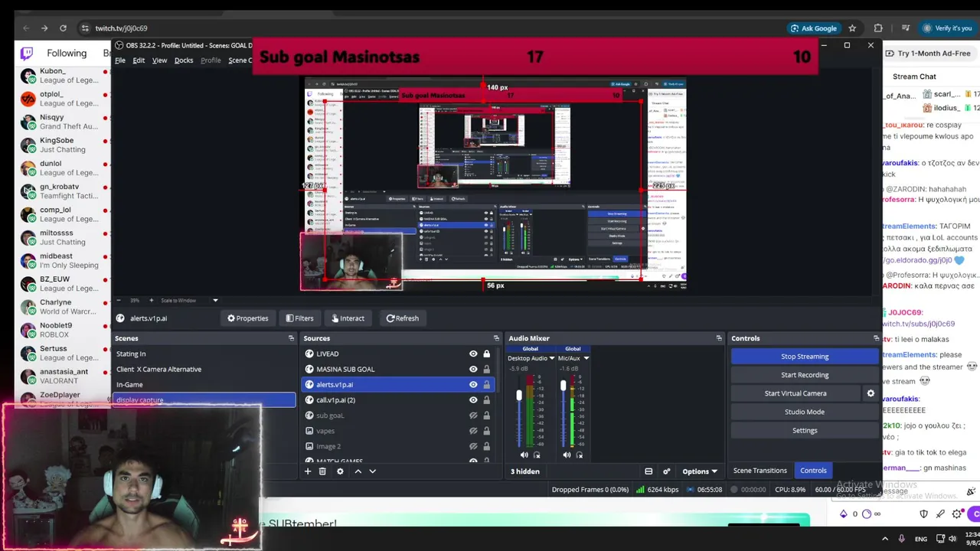Image resolution: width=980 pixels, height=551 pixels.
Task: Switch Audio Mixer layout icon
Action: pos(648,471)
